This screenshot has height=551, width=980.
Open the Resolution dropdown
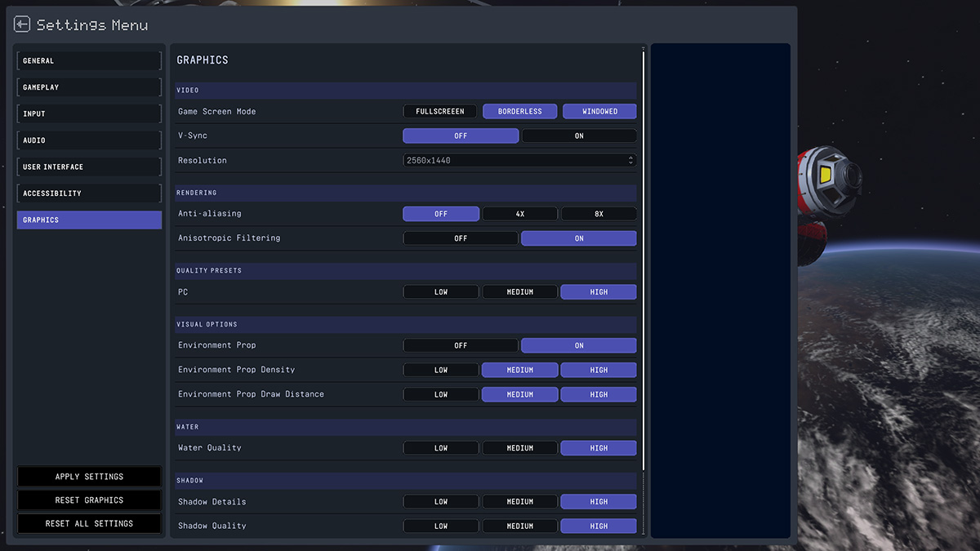tap(519, 161)
